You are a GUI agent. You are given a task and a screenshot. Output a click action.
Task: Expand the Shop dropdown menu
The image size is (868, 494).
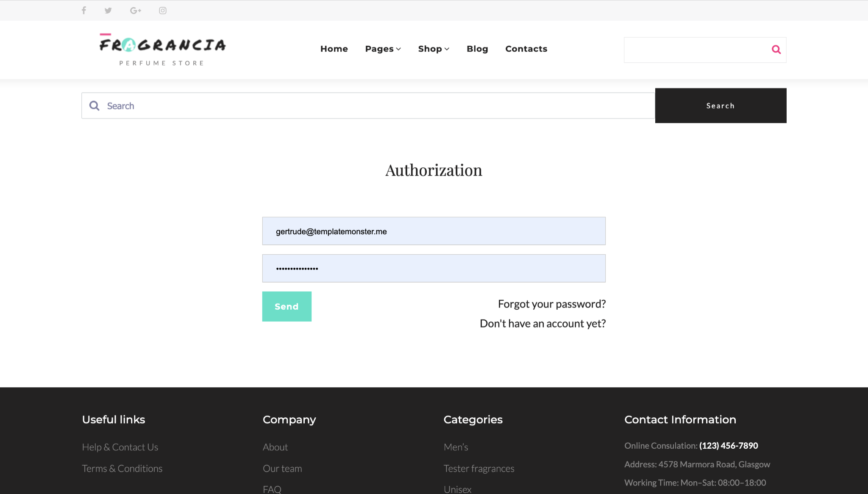(434, 49)
